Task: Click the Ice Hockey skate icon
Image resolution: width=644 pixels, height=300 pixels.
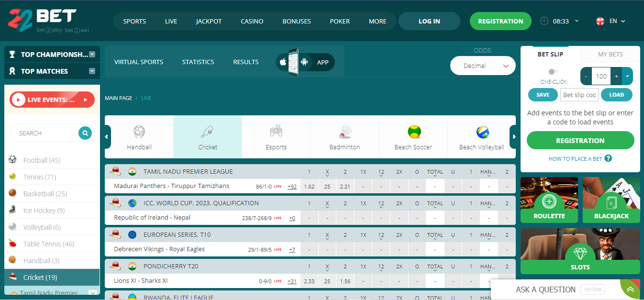Action: 13,210
